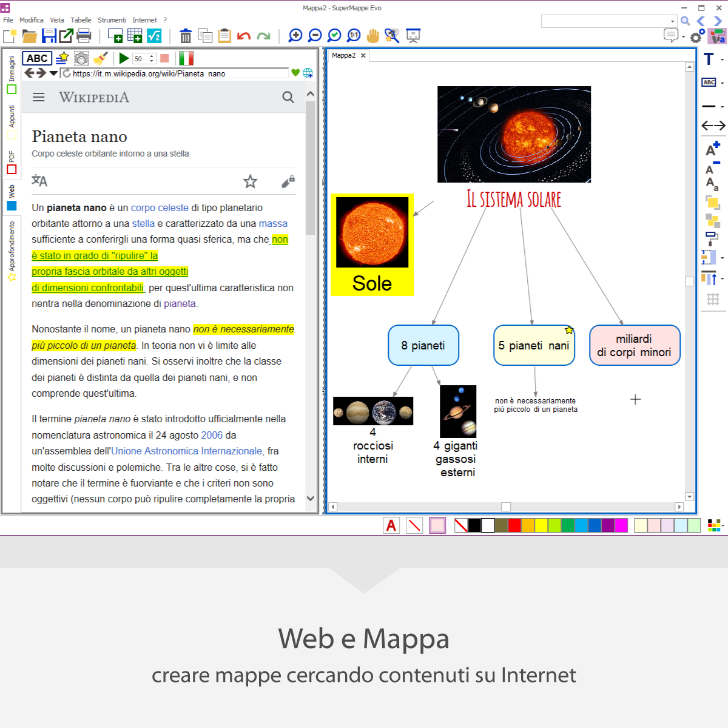
Task: Open the Modifica menu
Action: point(32,20)
